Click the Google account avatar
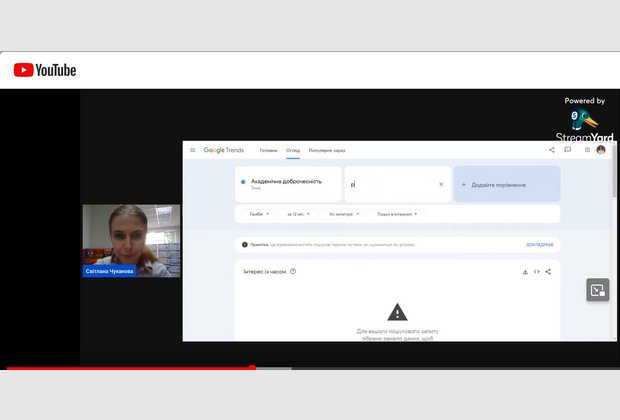The width and height of the screenshot is (620, 420). click(601, 150)
